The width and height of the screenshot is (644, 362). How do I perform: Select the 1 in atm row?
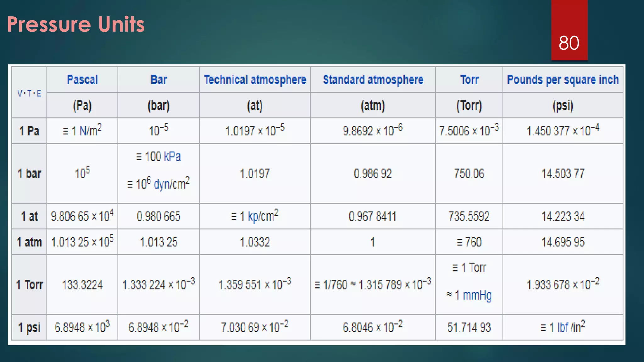[x=373, y=242]
